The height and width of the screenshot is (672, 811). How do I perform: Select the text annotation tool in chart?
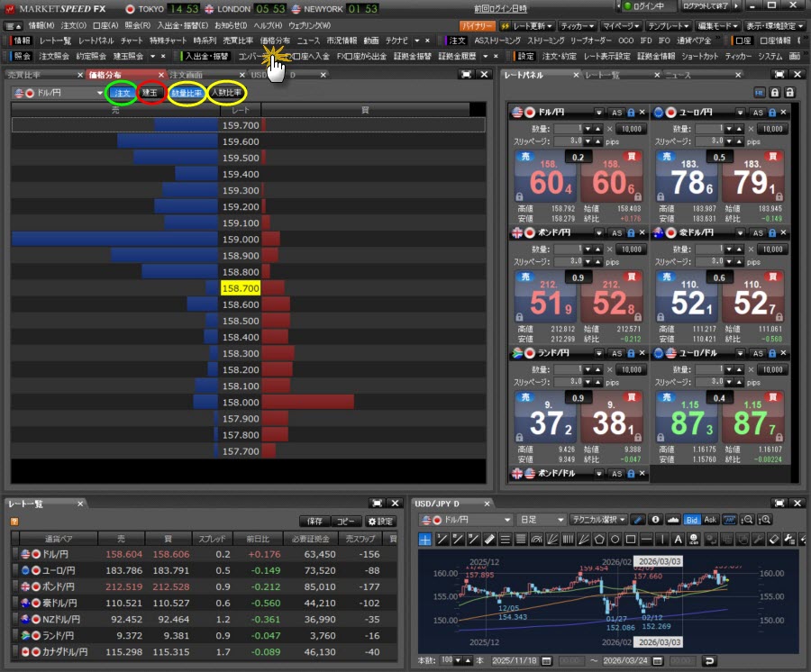(x=677, y=540)
